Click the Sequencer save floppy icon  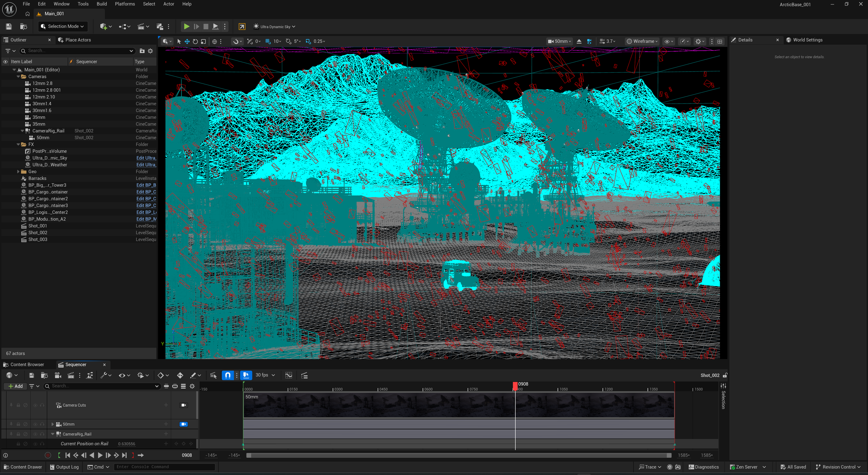32,375
